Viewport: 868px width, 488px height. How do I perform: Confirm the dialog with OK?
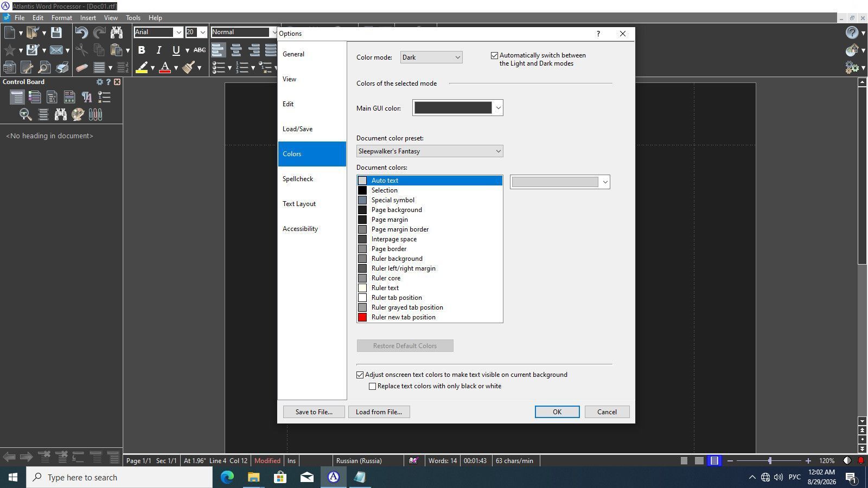557,412
